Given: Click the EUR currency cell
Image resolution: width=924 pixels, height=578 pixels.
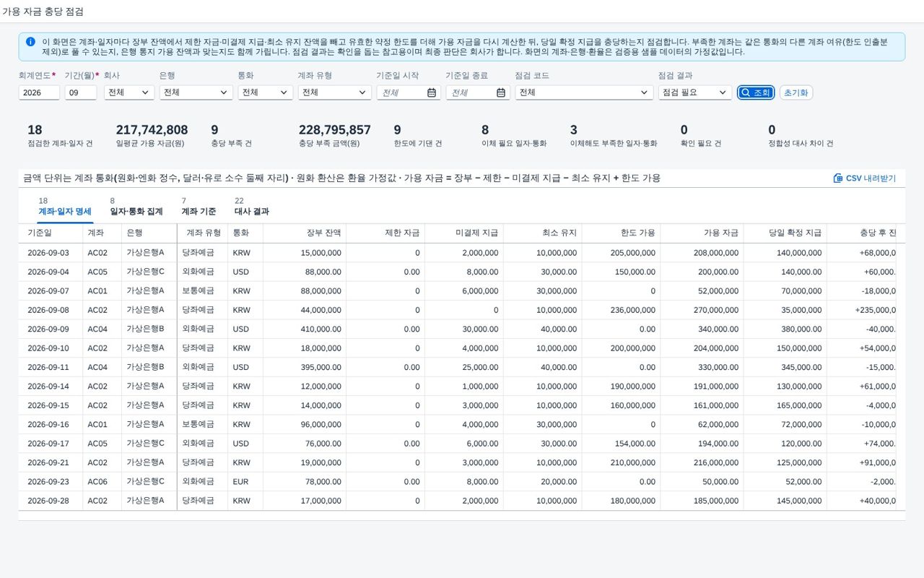Looking at the screenshot, I should 240,481.
